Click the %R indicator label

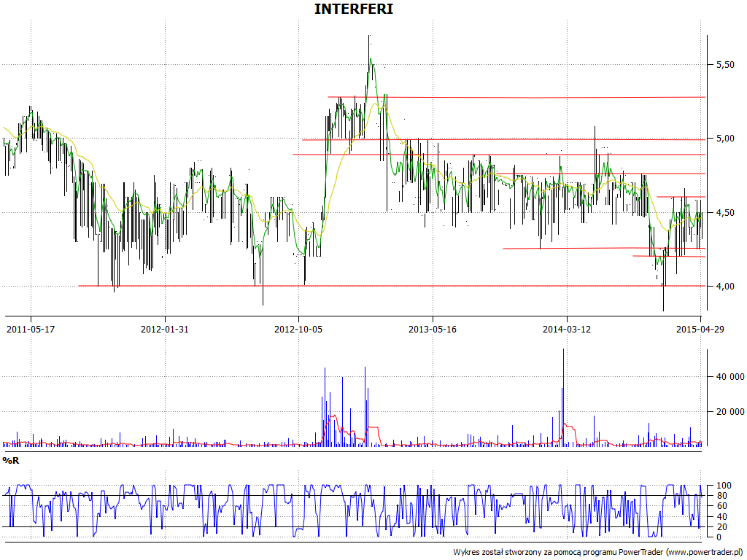(x=10, y=461)
